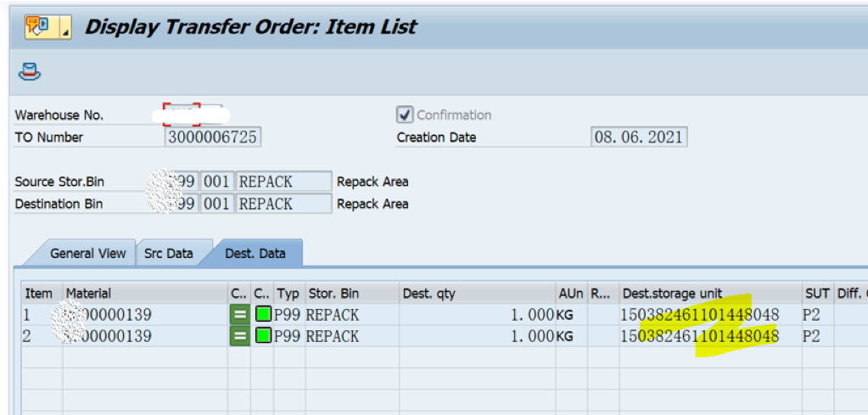Click the confirmation status icon in item 2
The height and width of the screenshot is (415, 868).
(239, 336)
